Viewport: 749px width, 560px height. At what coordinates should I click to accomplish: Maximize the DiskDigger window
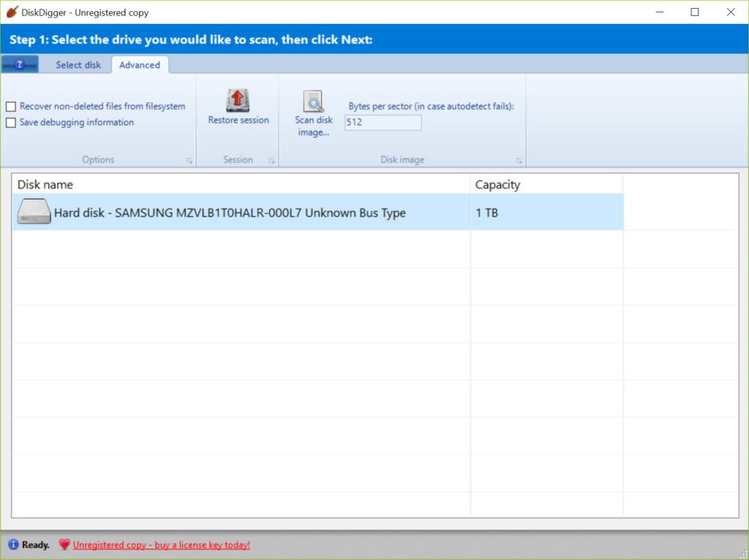pos(695,12)
